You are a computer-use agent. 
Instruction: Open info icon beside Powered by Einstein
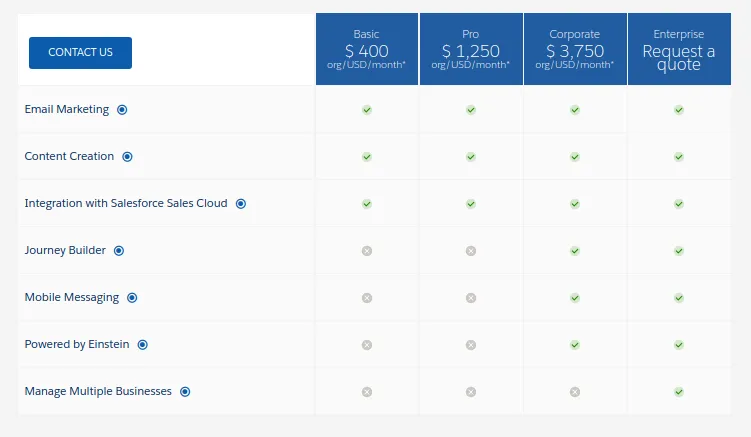pos(143,345)
